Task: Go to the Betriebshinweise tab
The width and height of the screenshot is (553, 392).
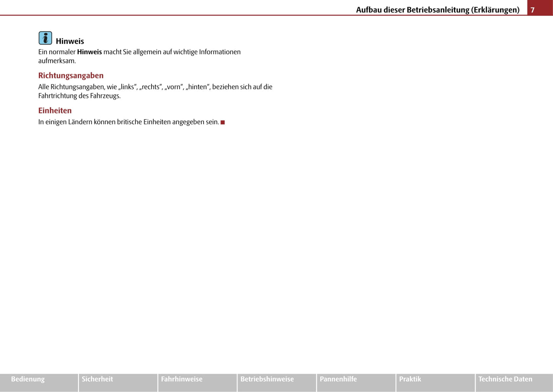Action: pos(267,379)
